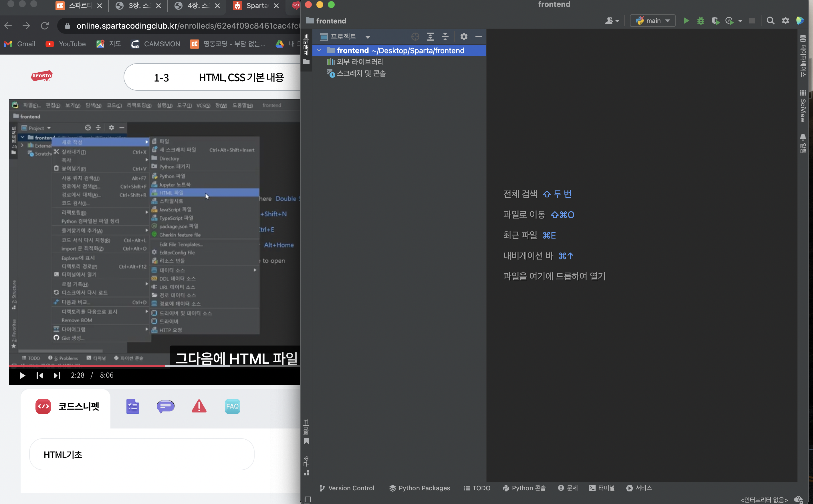This screenshot has height=504, width=813.
Task: Open the YouTube bookmark
Action: click(66, 44)
